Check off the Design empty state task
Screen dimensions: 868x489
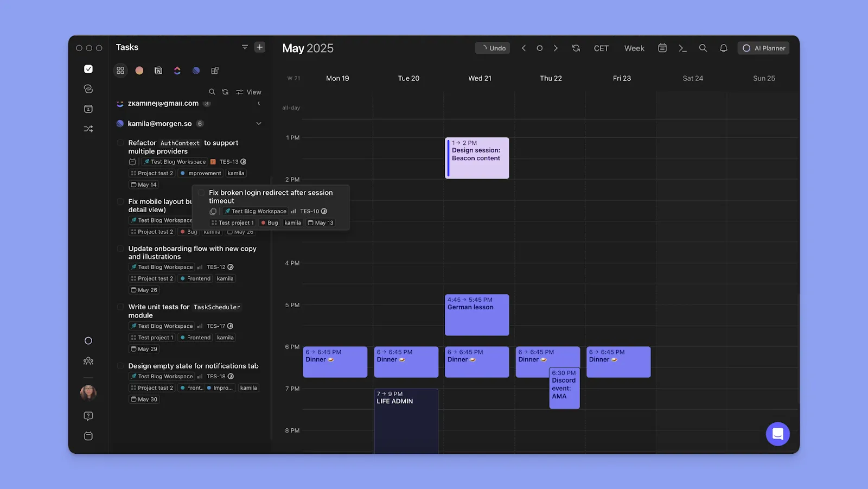[120, 366]
